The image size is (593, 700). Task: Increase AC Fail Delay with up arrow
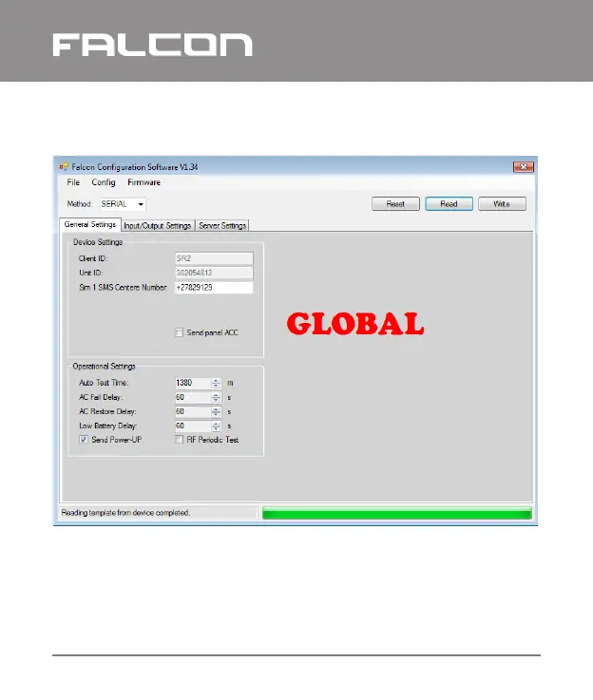[216, 395]
